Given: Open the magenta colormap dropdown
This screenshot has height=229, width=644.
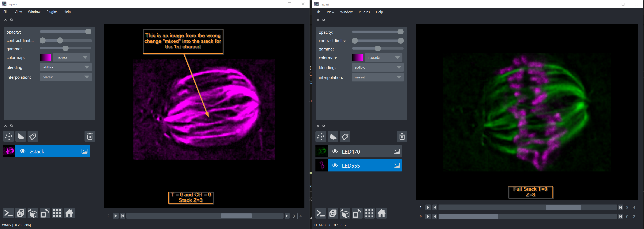Looking at the screenshot, I should tap(71, 57).
